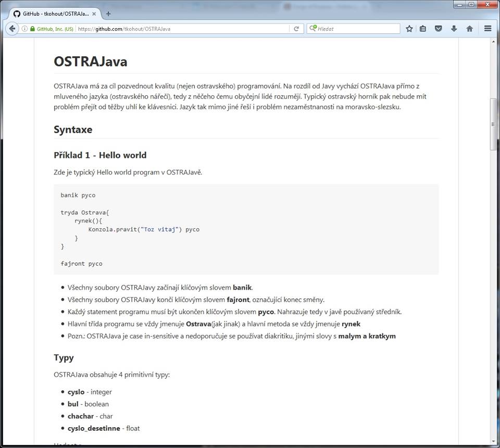Reload the page with the refresh icon

tap(296, 29)
